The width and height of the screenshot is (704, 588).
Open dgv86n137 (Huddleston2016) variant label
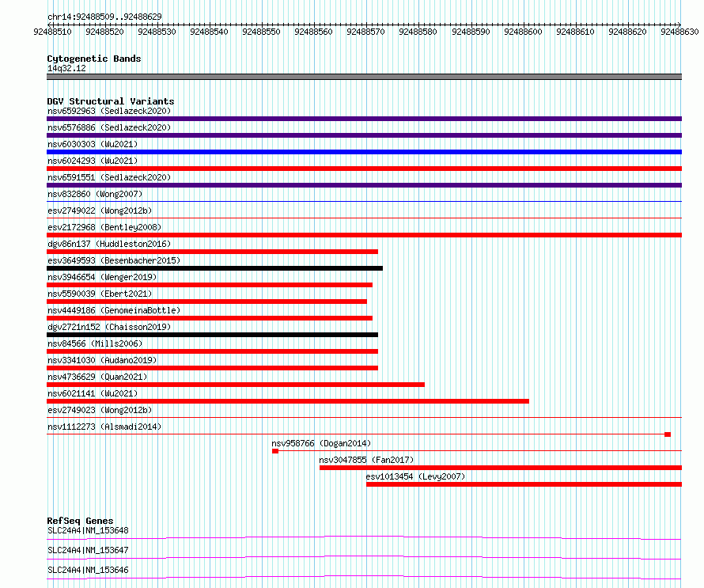click(109, 244)
